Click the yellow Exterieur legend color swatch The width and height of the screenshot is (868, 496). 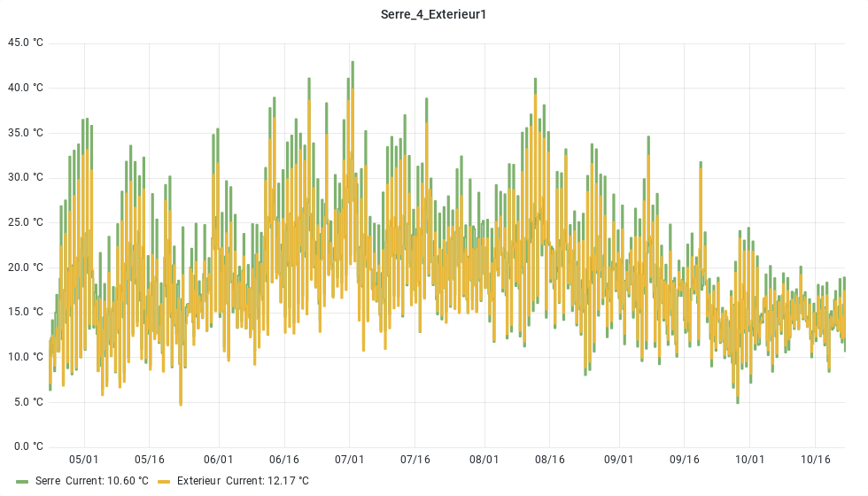click(164, 481)
